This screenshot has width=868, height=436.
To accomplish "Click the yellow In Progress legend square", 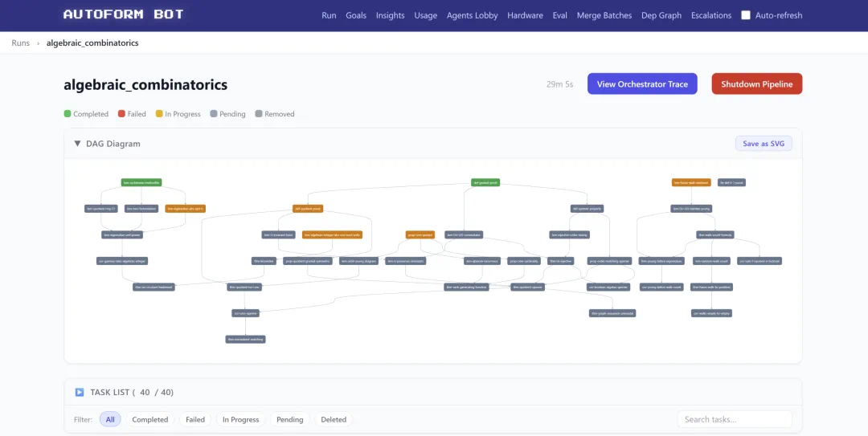I will point(159,113).
